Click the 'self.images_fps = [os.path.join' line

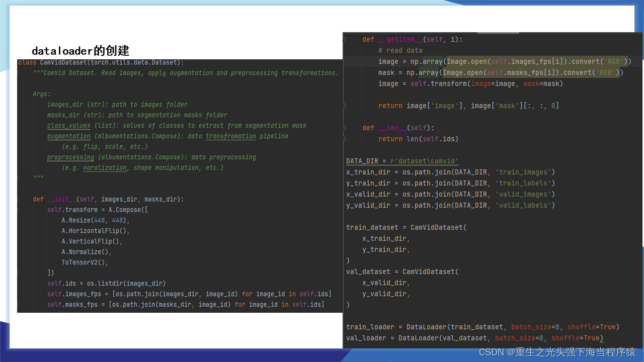pyautogui.click(x=189, y=294)
